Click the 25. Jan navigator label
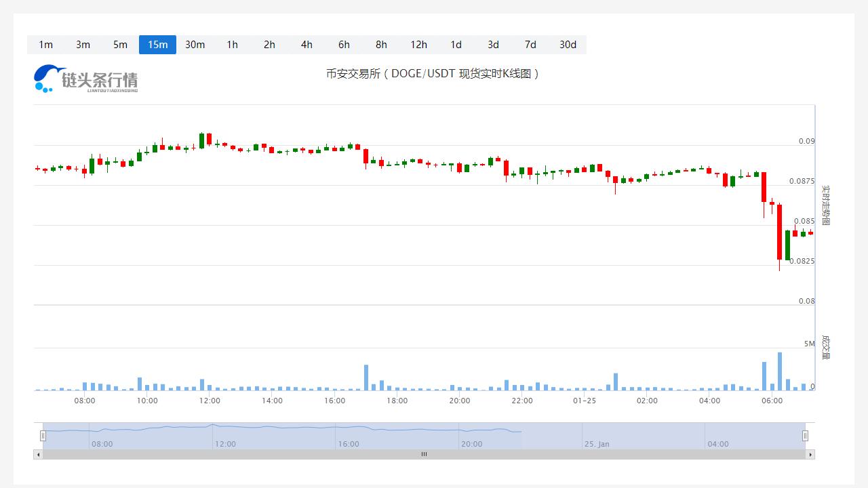 click(597, 444)
